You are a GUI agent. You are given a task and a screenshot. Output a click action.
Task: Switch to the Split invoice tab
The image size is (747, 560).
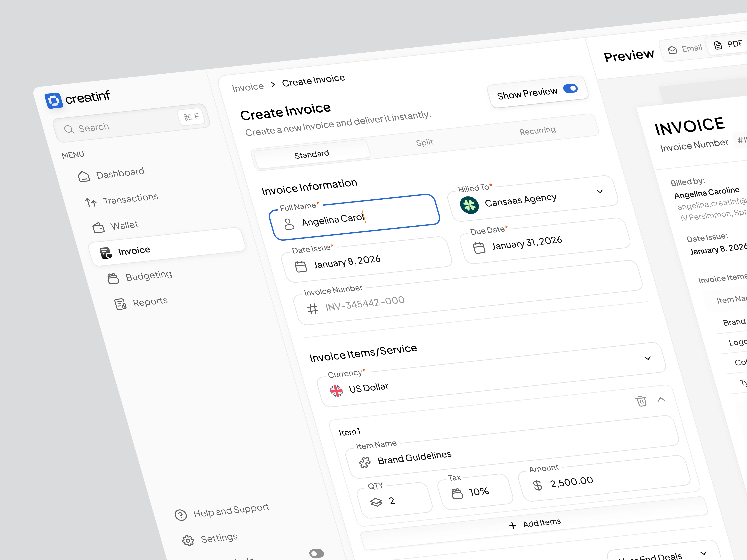point(425,142)
